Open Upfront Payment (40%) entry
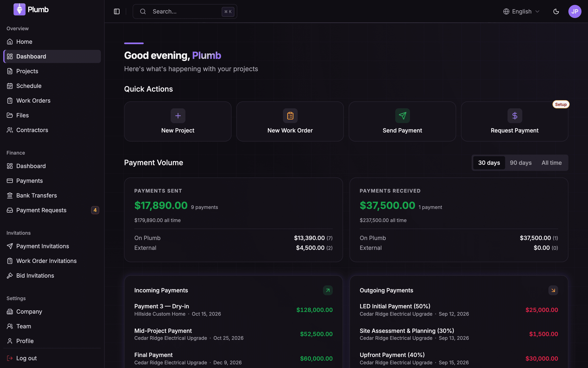The image size is (588, 368). coord(459,359)
